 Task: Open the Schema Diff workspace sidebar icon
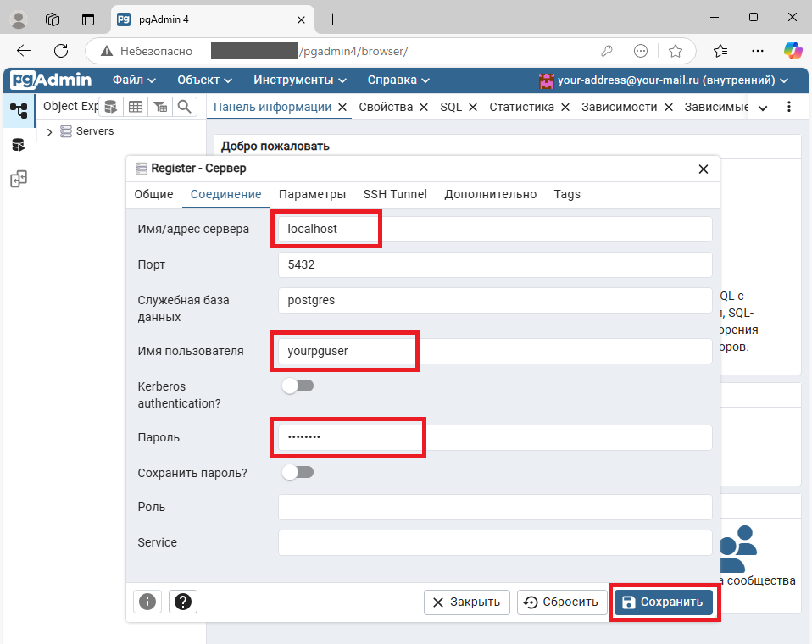[x=19, y=179]
